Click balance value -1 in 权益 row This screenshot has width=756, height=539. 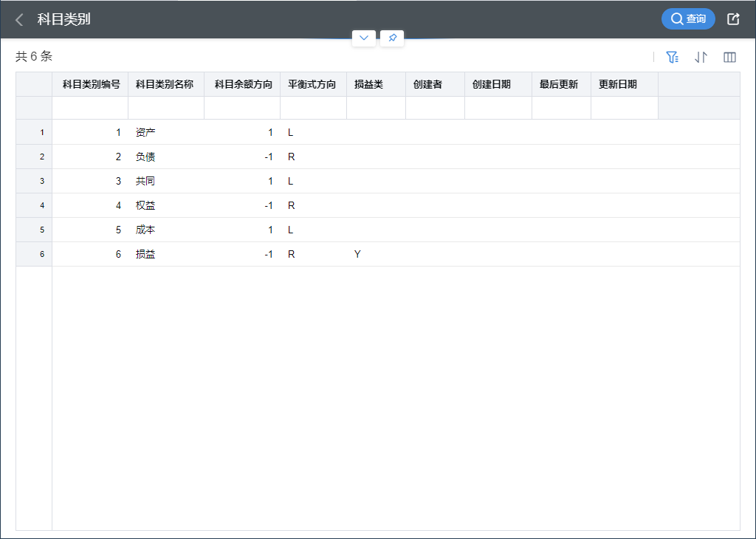coord(269,205)
